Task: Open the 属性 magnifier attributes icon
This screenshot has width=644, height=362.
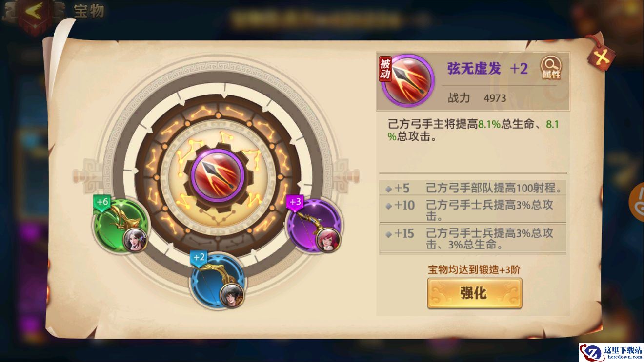Action: (551, 69)
